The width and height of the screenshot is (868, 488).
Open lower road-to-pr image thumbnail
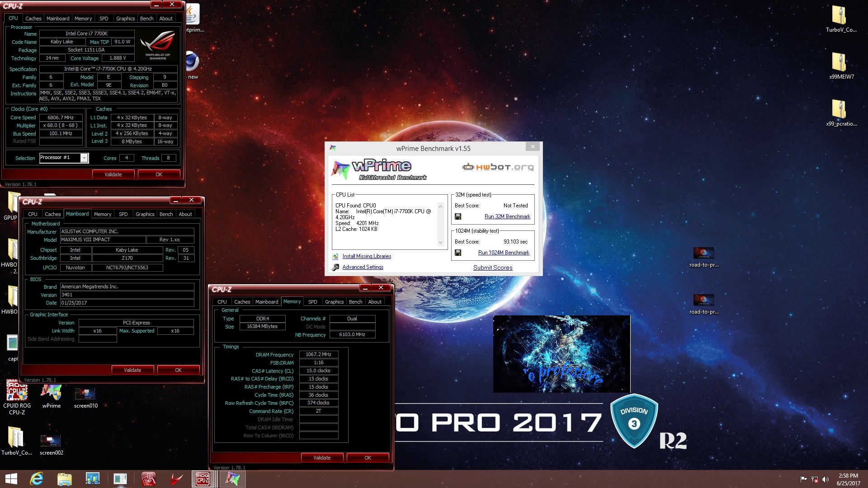(703, 303)
